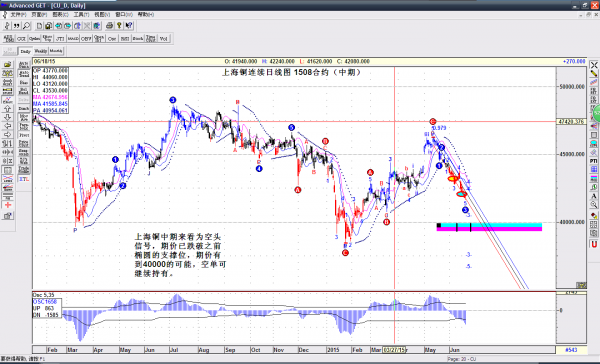Screen dimensions: 600x364
Task: Add the Stoch study
Action: (138, 38)
